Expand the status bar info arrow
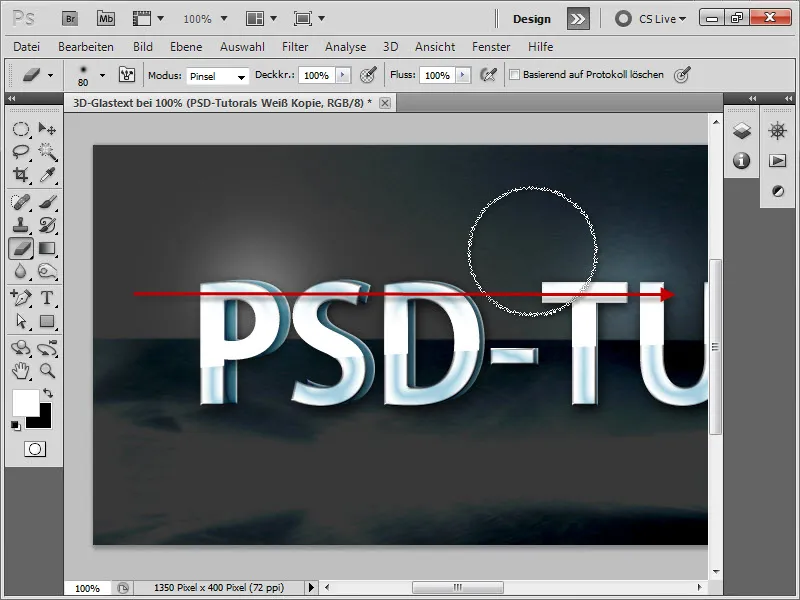800x600 pixels. [x=311, y=587]
